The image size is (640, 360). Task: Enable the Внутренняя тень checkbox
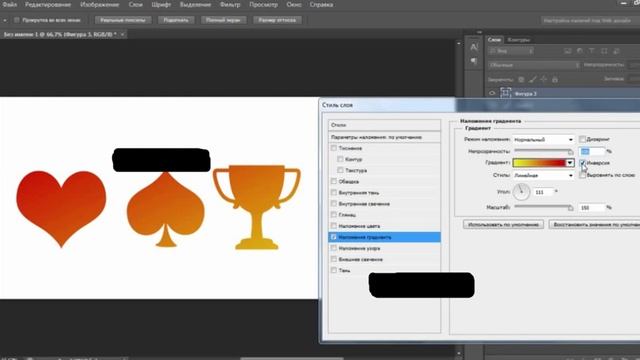[334, 192]
